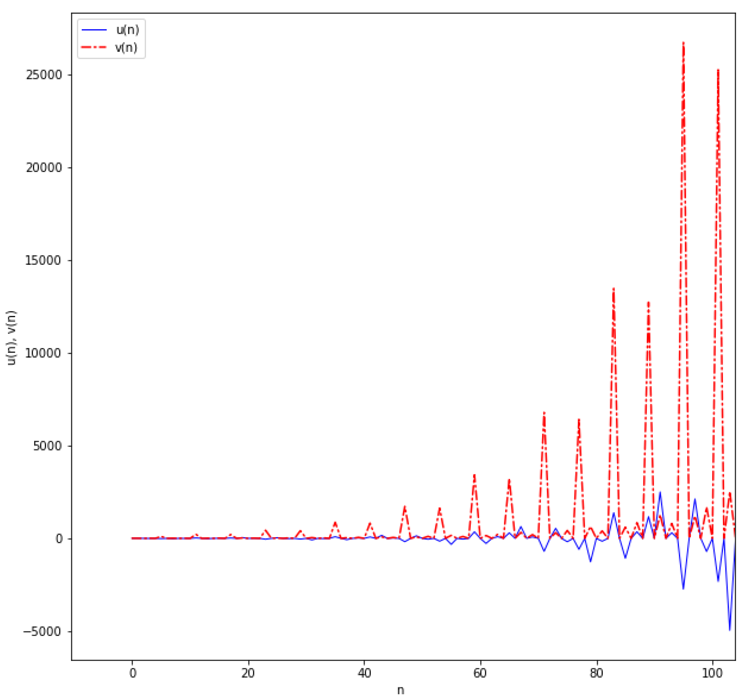The image size is (747, 700).
Task: Click the 40 x-axis tick label
Action: click(x=364, y=673)
